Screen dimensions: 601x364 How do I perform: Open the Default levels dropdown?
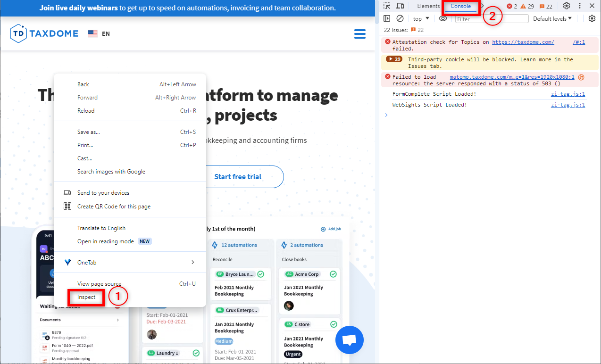[x=552, y=19]
